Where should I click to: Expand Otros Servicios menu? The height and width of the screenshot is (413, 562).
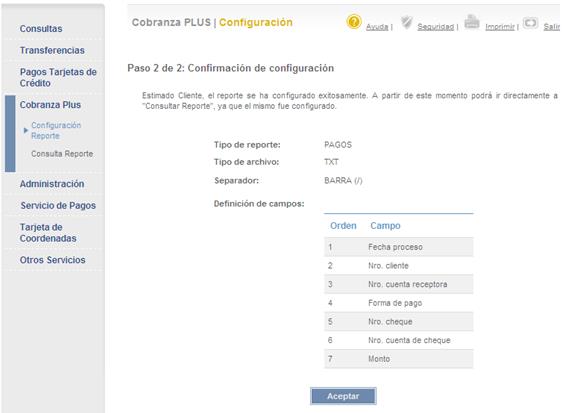point(52,260)
